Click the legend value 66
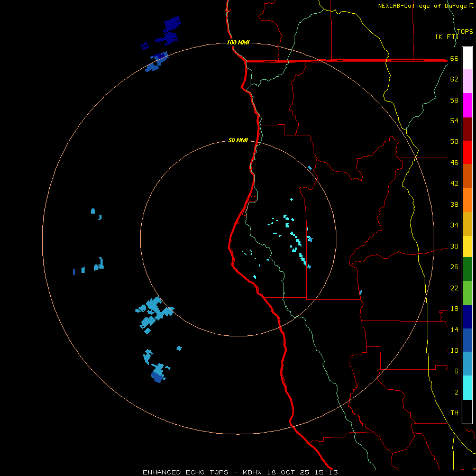The image size is (476, 476). (454, 59)
